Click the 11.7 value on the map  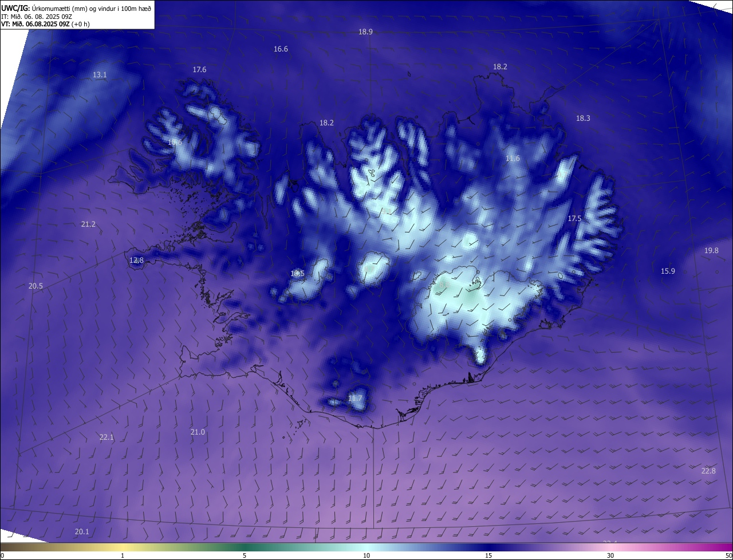(355, 399)
